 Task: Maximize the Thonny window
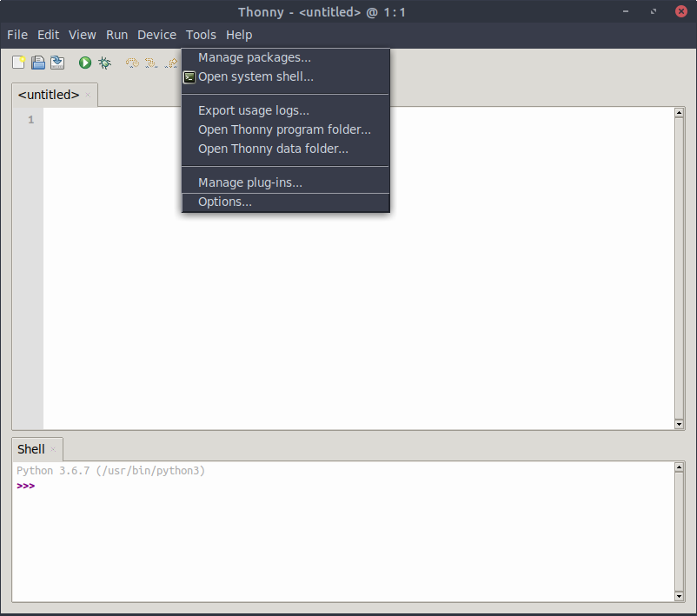(654, 11)
